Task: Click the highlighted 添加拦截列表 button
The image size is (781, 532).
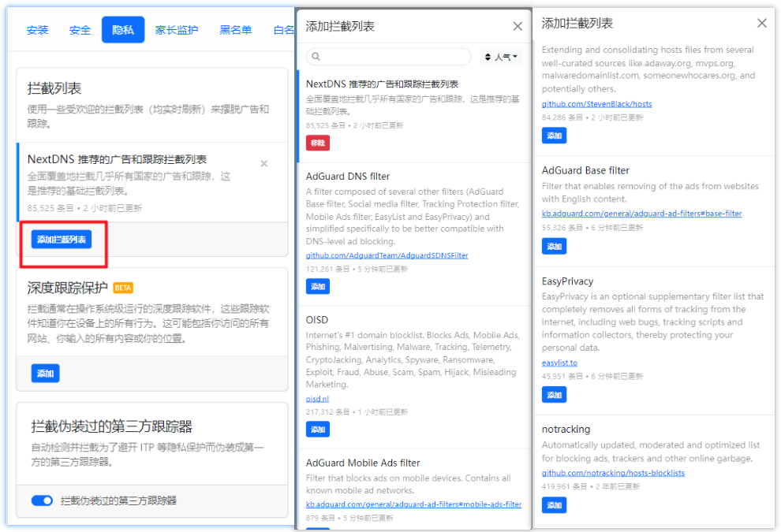Action: pos(61,239)
